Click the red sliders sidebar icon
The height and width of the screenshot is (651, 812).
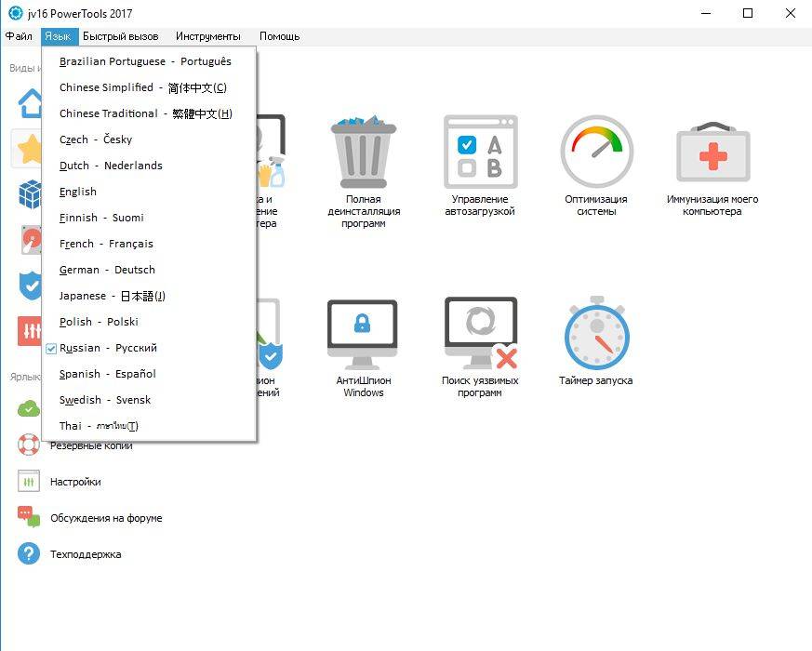[30, 331]
